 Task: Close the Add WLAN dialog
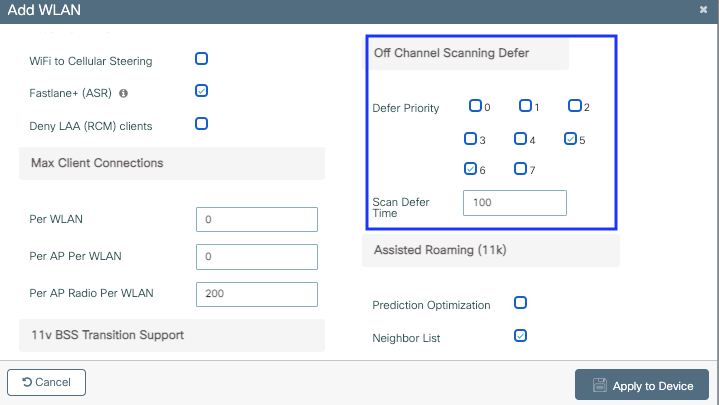(703, 8)
